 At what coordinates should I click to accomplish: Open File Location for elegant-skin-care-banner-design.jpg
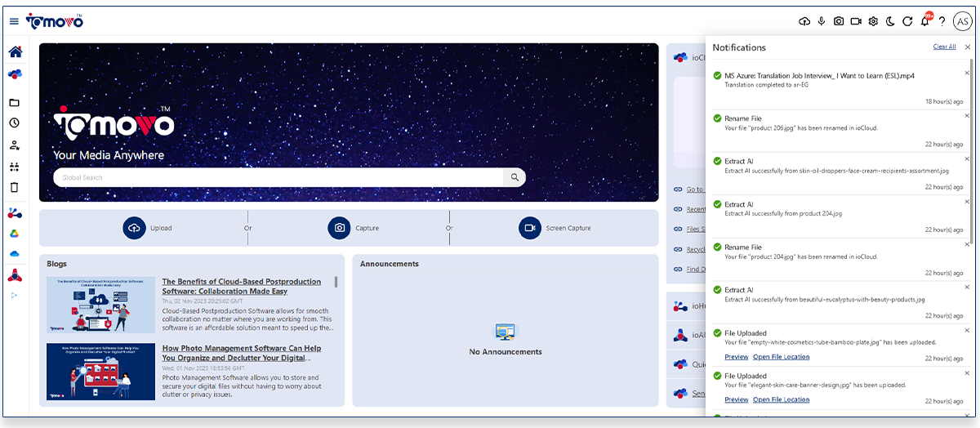[782, 399]
